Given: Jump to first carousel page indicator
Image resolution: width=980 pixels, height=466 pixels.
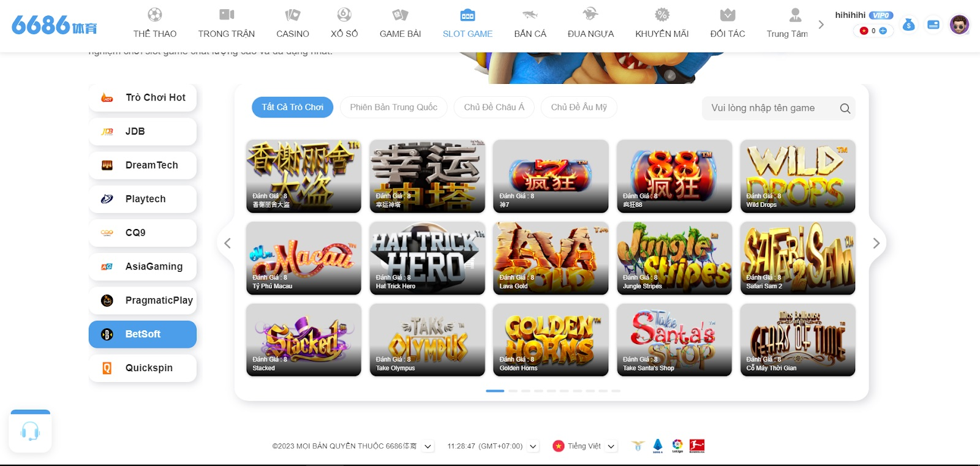Looking at the screenshot, I should (x=495, y=391).
